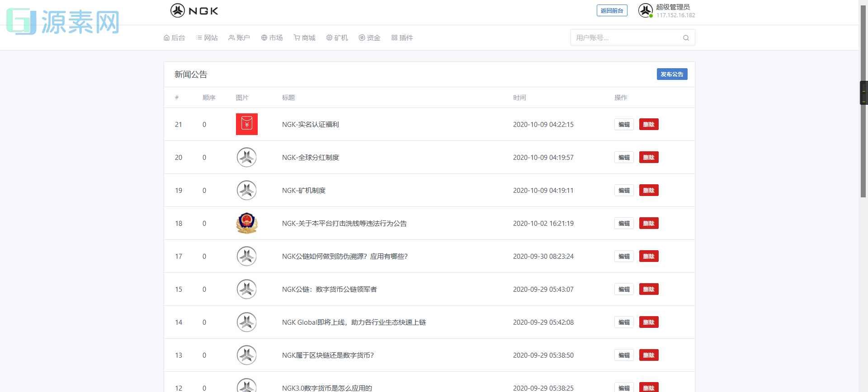Click the title NGK公链：数字货币公链领军者
The image size is (868, 392).
(330, 289)
